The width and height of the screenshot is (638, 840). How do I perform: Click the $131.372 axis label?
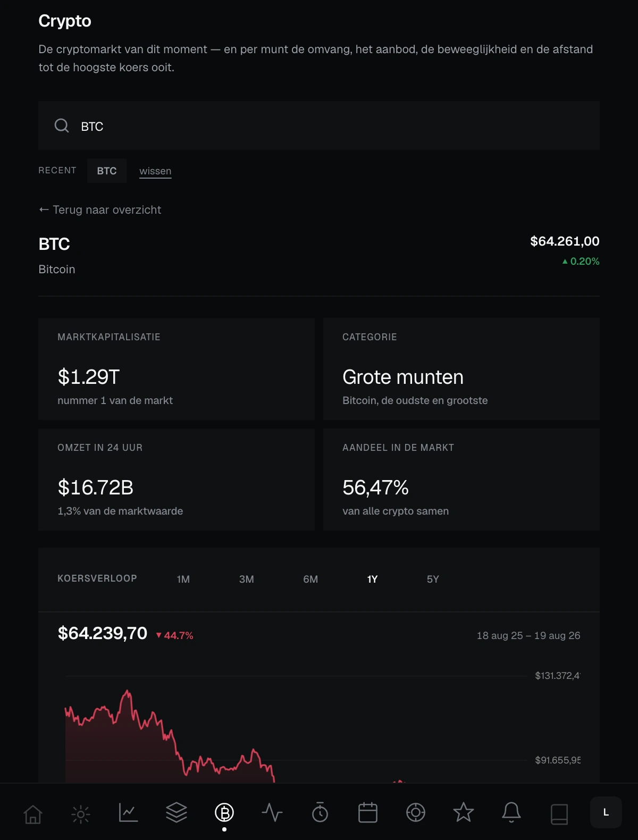(x=558, y=676)
